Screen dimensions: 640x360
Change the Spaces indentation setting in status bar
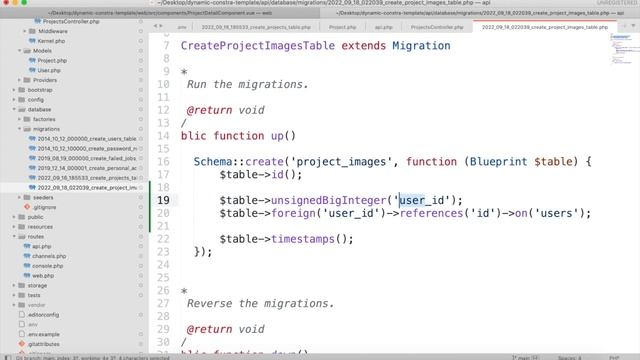(570, 358)
